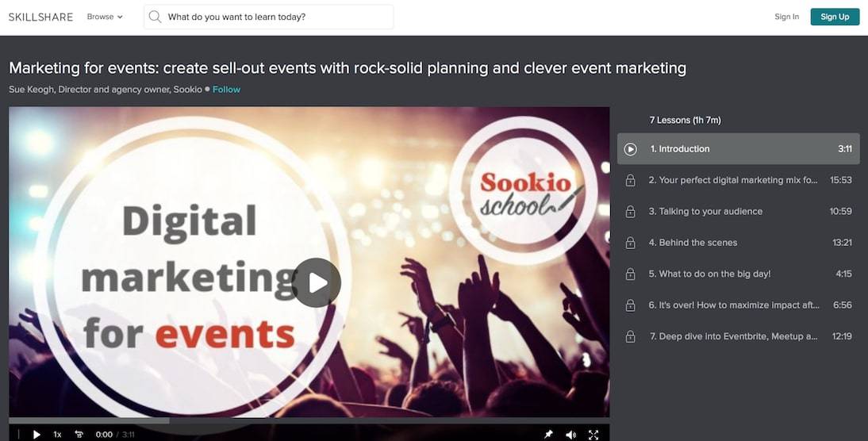Click the Sign Up button
This screenshot has height=441, width=868.
point(835,17)
